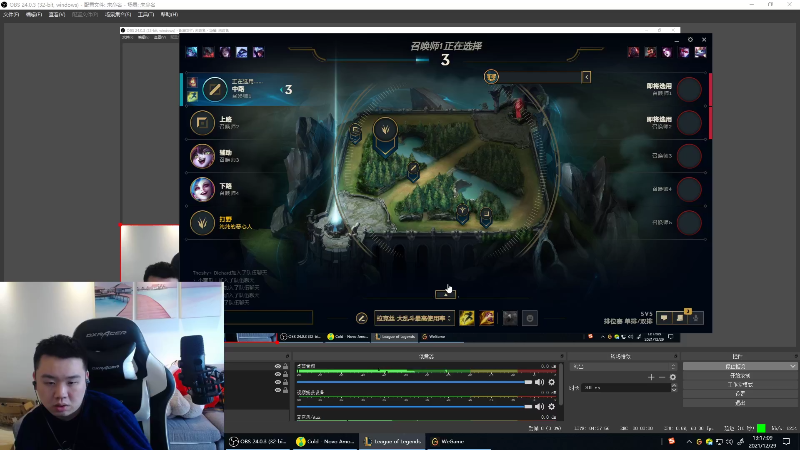Toggle visibility eye of second source row
800x450 pixels.
[278, 374]
